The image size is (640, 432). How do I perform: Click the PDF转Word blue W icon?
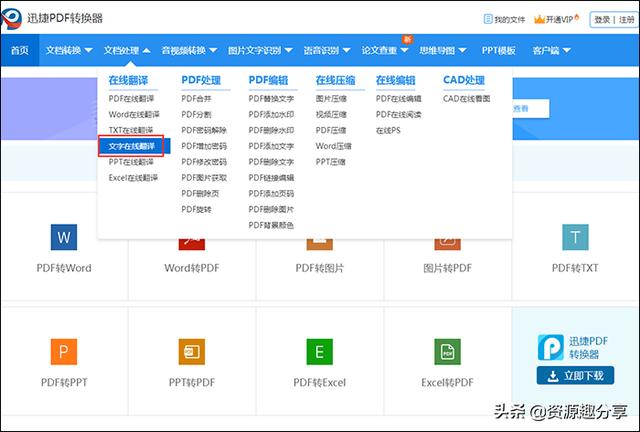[64, 237]
